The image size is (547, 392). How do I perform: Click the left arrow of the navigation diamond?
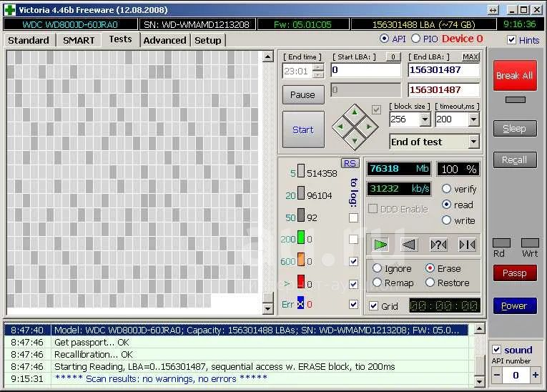pyautogui.click(x=340, y=127)
